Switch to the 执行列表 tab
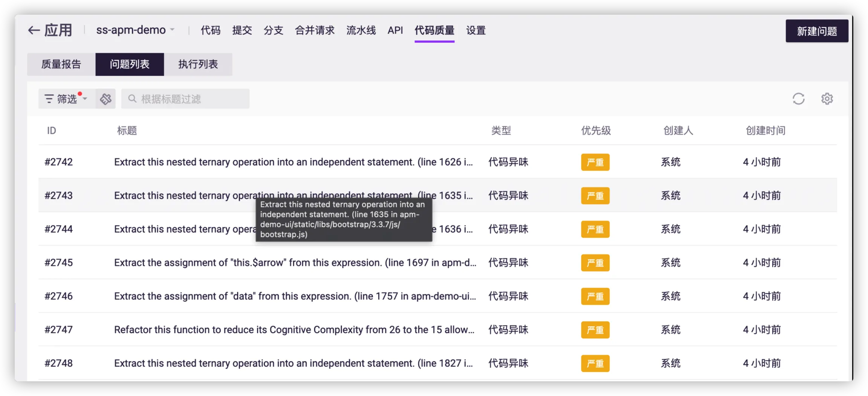868x396 pixels. coord(198,64)
